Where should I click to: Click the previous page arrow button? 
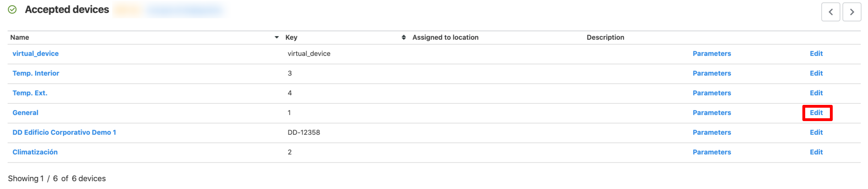point(830,12)
